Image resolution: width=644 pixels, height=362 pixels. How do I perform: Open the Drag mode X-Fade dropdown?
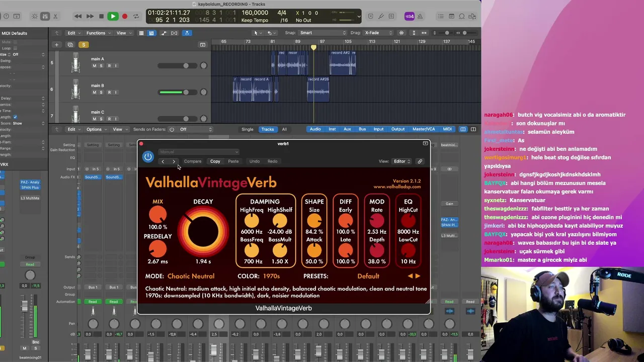pos(378,33)
